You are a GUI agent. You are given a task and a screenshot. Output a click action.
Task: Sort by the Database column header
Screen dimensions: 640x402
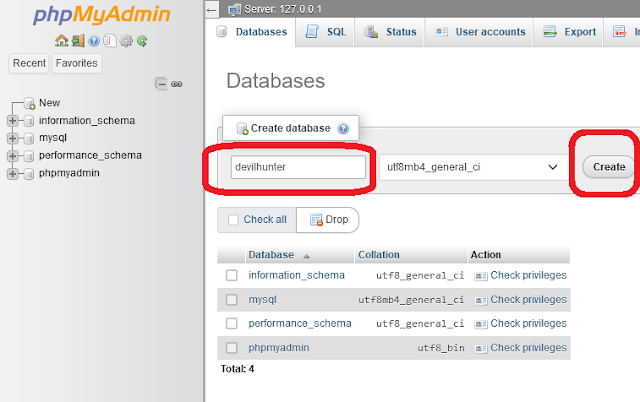coord(271,255)
